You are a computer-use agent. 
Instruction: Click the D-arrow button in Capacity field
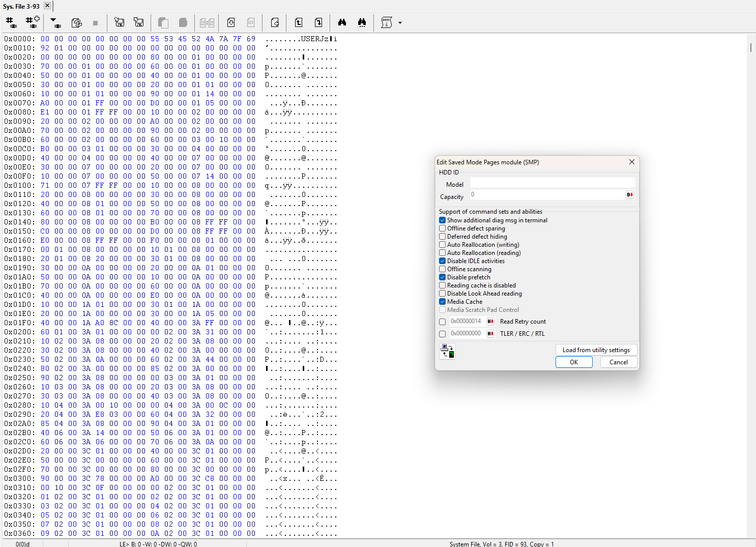(x=630, y=195)
